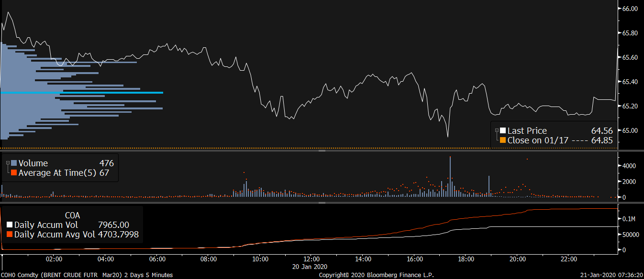
Task: Click the Last Price value 64.56
Action: [601, 131]
